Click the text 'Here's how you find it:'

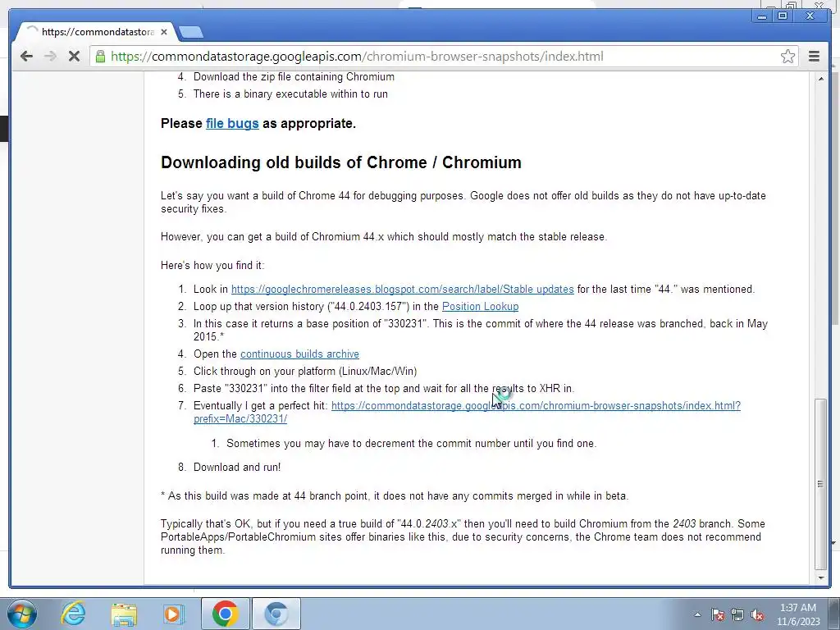(212, 265)
